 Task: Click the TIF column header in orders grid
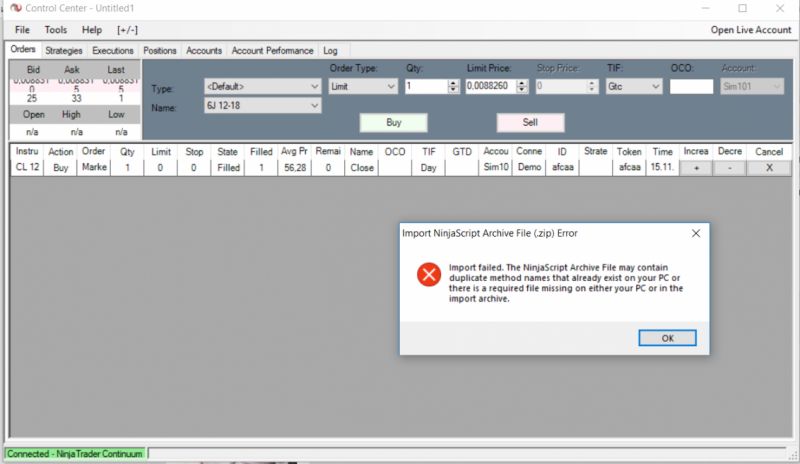[429, 152]
